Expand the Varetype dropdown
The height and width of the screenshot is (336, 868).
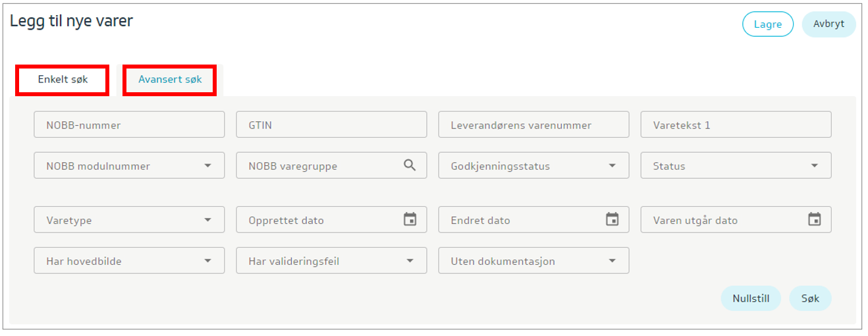click(x=207, y=220)
